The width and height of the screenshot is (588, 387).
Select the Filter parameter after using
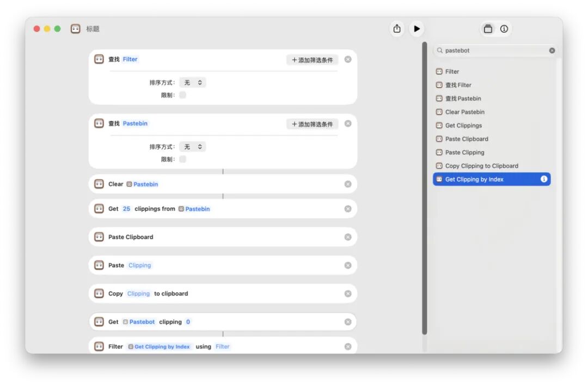(222, 347)
